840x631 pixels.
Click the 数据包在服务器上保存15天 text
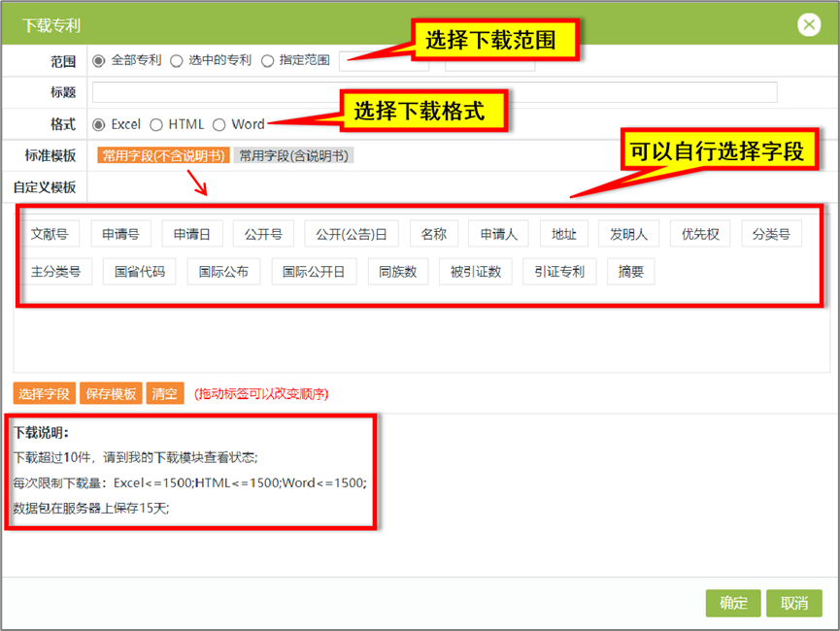click(x=91, y=508)
